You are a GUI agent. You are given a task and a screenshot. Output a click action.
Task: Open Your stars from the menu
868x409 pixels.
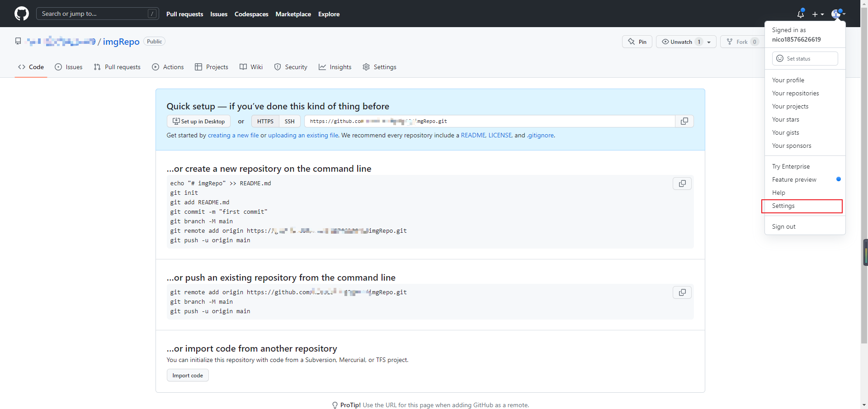(805, 119)
